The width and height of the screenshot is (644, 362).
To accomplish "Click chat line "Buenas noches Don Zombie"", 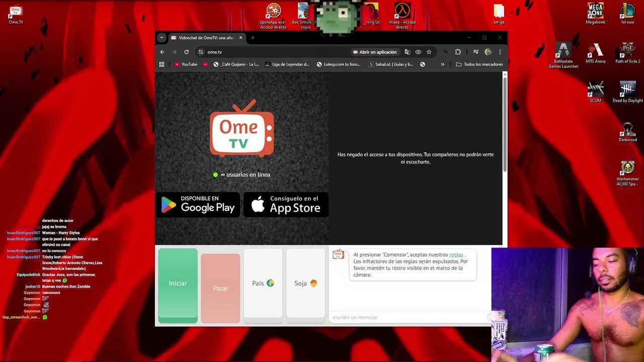I will tap(66, 287).
